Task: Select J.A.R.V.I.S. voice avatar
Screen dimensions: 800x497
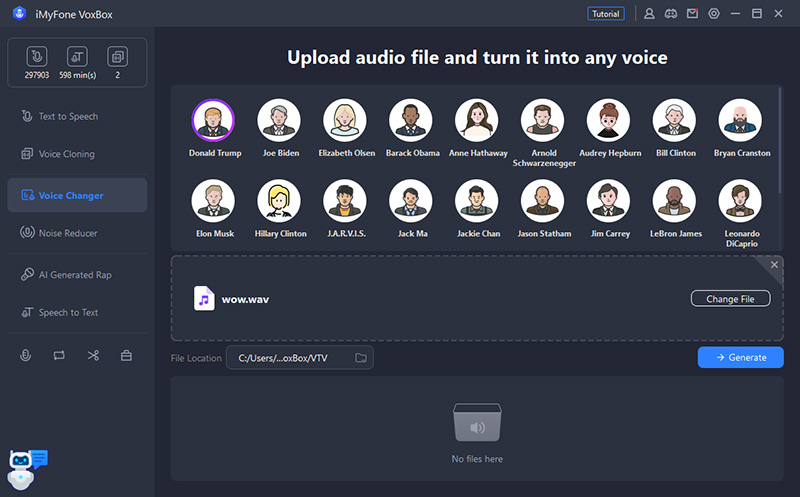Action: 345,201
